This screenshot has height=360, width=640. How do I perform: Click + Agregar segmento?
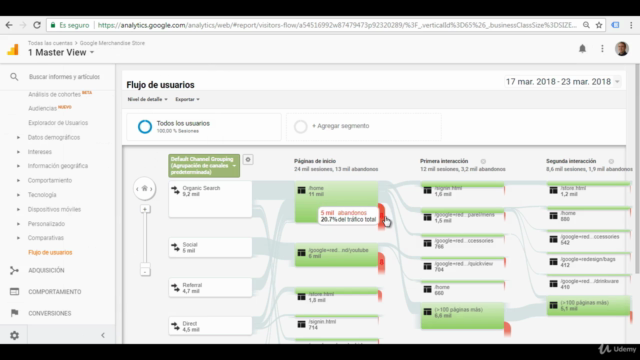point(340,126)
